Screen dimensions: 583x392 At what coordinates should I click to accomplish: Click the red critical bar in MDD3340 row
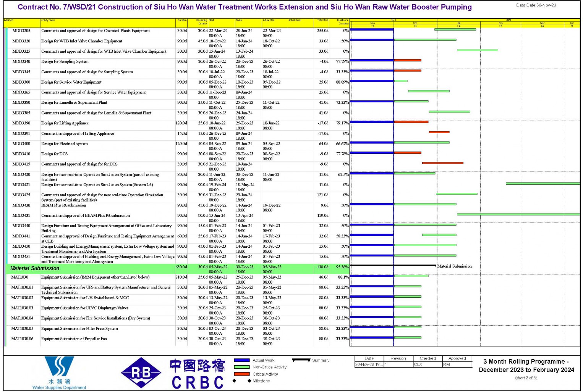coord(408,60)
